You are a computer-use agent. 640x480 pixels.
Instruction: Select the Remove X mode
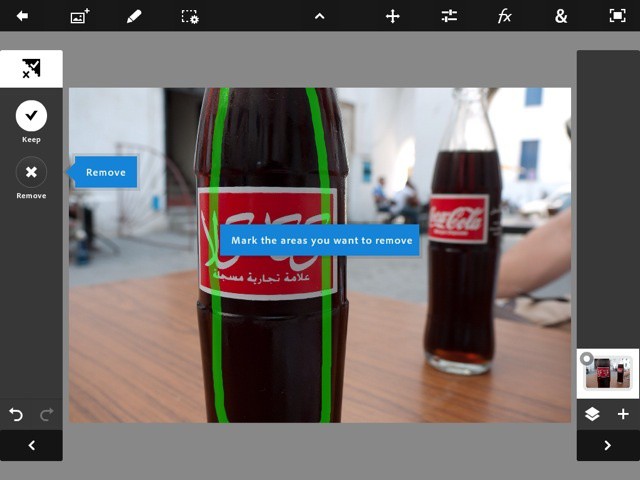pyautogui.click(x=31, y=172)
